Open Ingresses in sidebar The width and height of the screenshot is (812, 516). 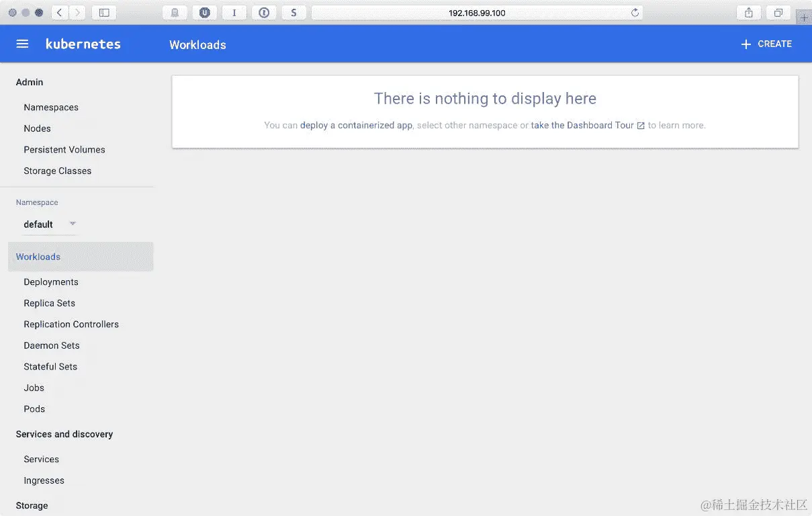pos(44,480)
